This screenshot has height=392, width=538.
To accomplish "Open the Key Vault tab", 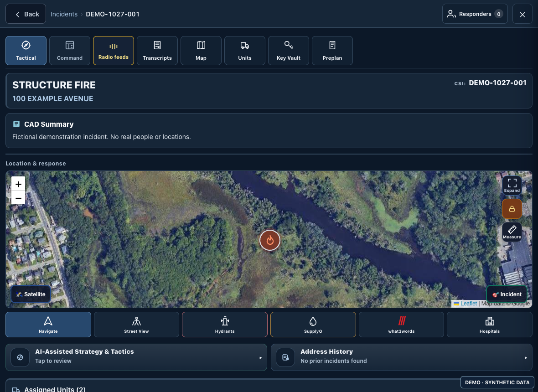I will coord(289,51).
